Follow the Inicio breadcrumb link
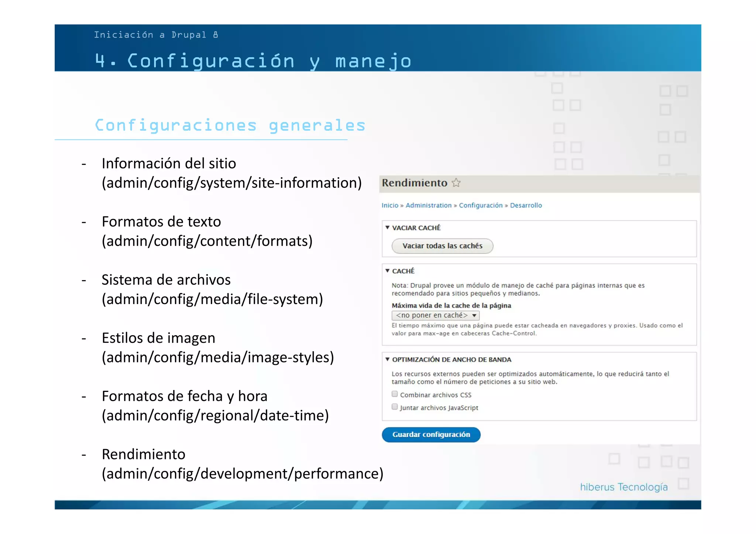This screenshot has height=534, width=756. [x=390, y=205]
